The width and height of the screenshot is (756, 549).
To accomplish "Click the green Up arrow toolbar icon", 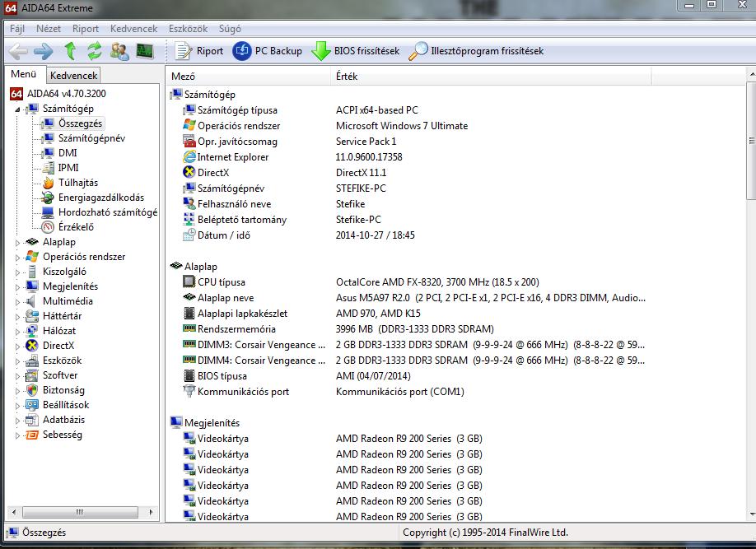I will click(x=70, y=51).
